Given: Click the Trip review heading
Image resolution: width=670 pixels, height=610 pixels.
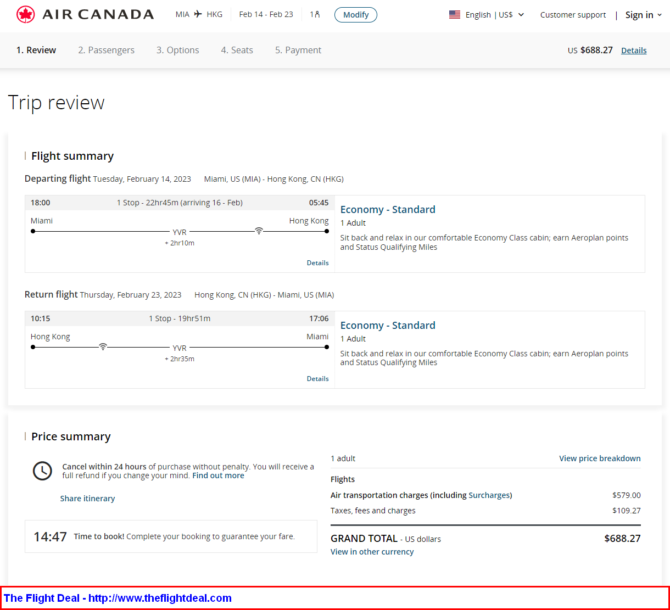Looking at the screenshot, I should [x=56, y=103].
